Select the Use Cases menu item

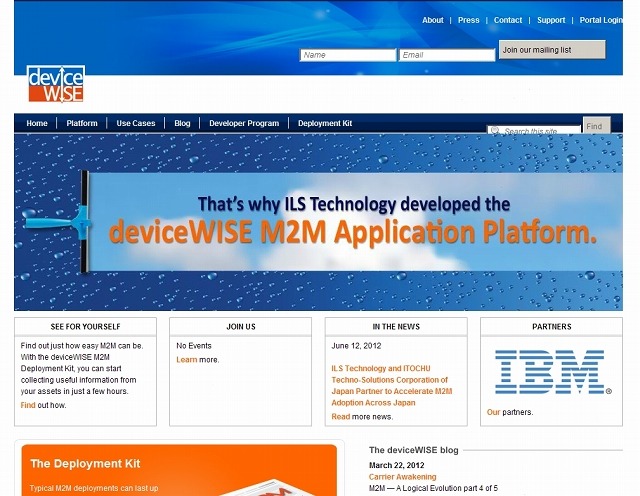(x=136, y=123)
